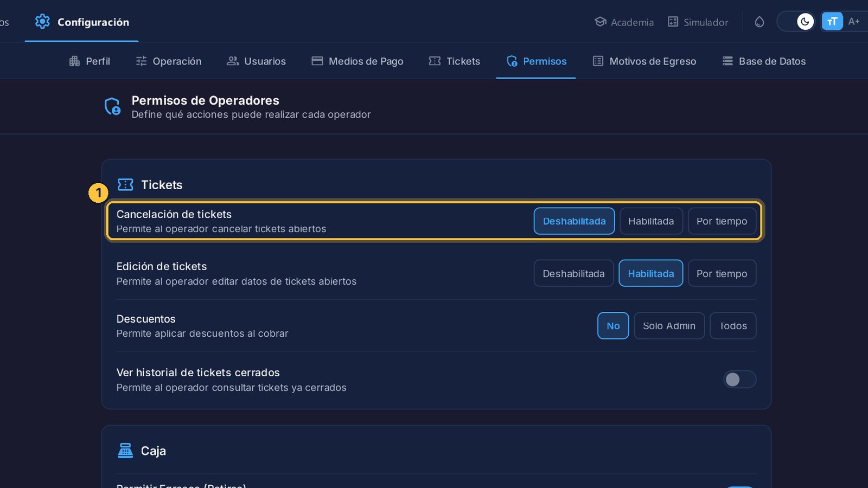
Task: Open the Perfil tab
Action: click(x=90, y=61)
